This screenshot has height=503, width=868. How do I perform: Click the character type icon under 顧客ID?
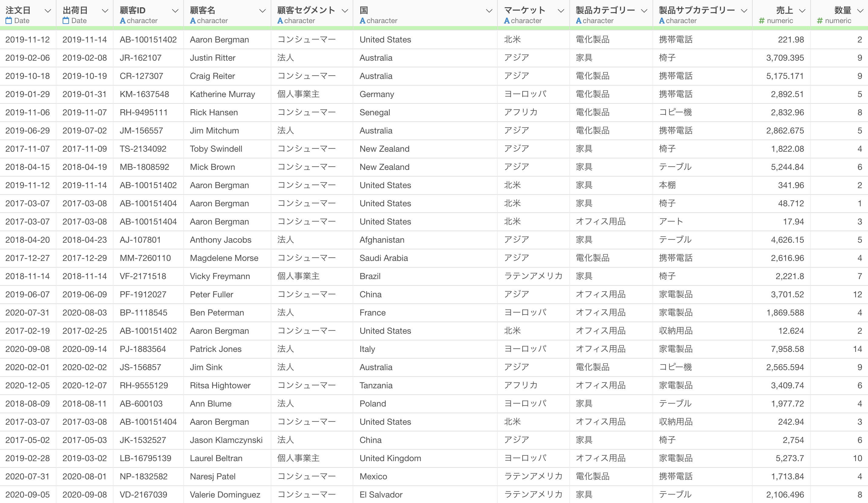click(x=123, y=21)
